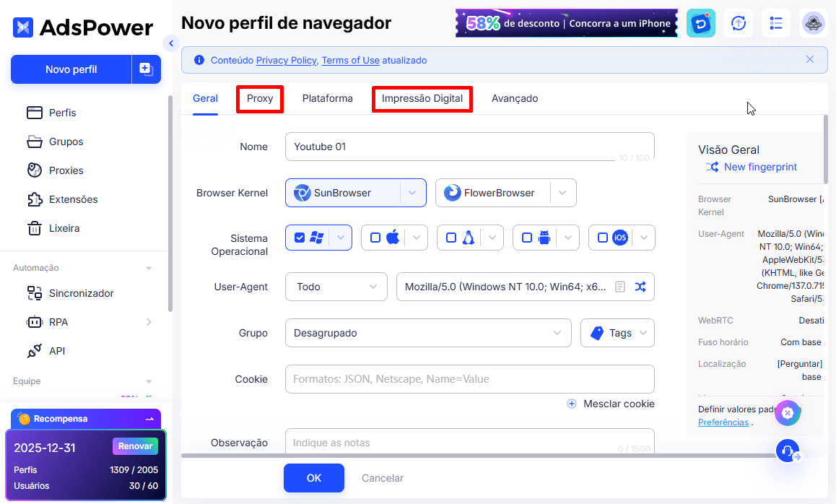Screen dimensions: 836x504
Task: Open Perfis in the sidebar
Action: pyautogui.click(x=62, y=113)
